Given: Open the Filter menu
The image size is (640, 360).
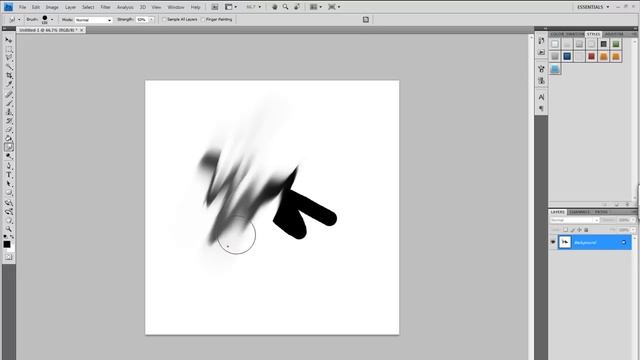Looking at the screenshot, I should tap(105, 7).
